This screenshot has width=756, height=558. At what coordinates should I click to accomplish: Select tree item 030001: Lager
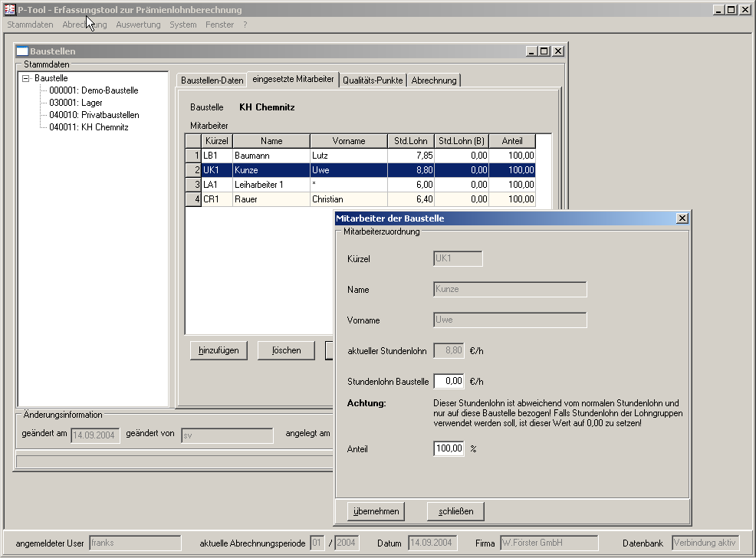[x=76, y=103]
